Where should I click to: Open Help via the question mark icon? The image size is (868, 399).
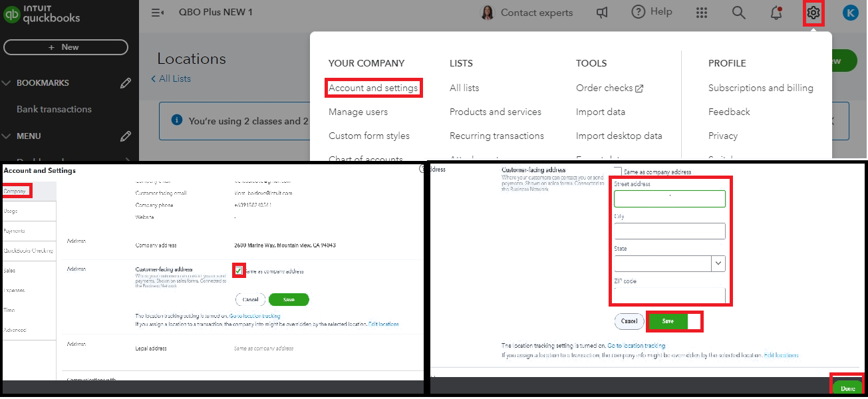tap(637, 11)
